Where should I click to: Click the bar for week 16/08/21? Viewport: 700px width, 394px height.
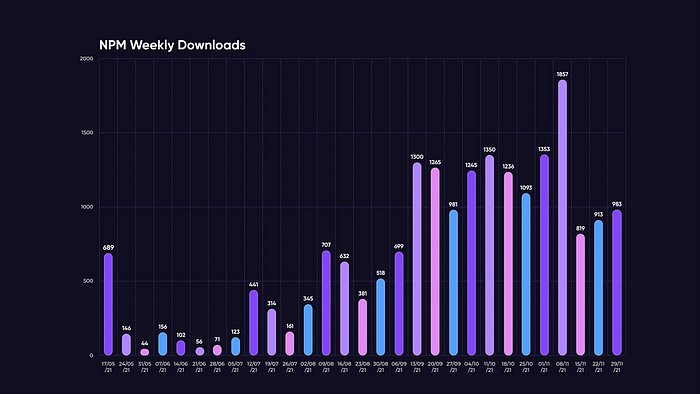click(x=344, y=308)
